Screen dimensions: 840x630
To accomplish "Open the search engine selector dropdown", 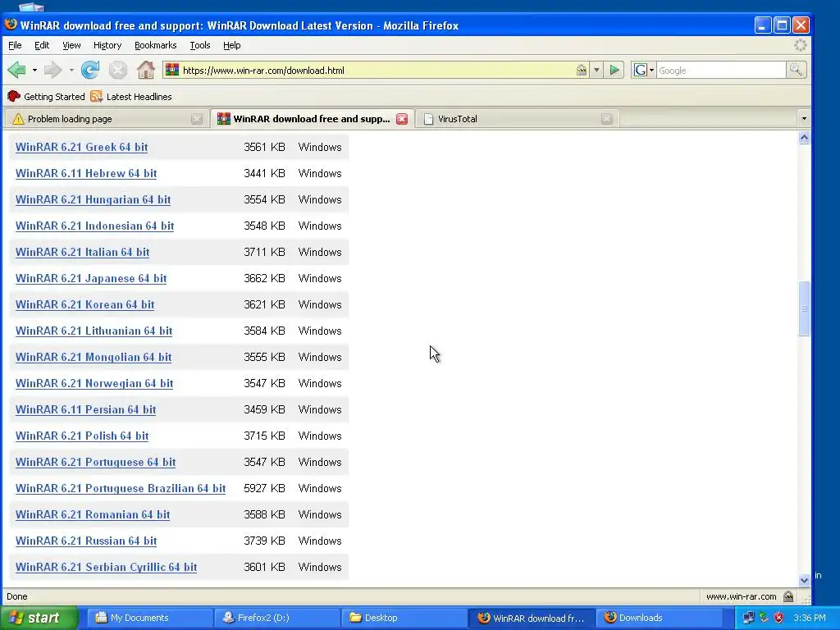I will (x=651, y=71).
